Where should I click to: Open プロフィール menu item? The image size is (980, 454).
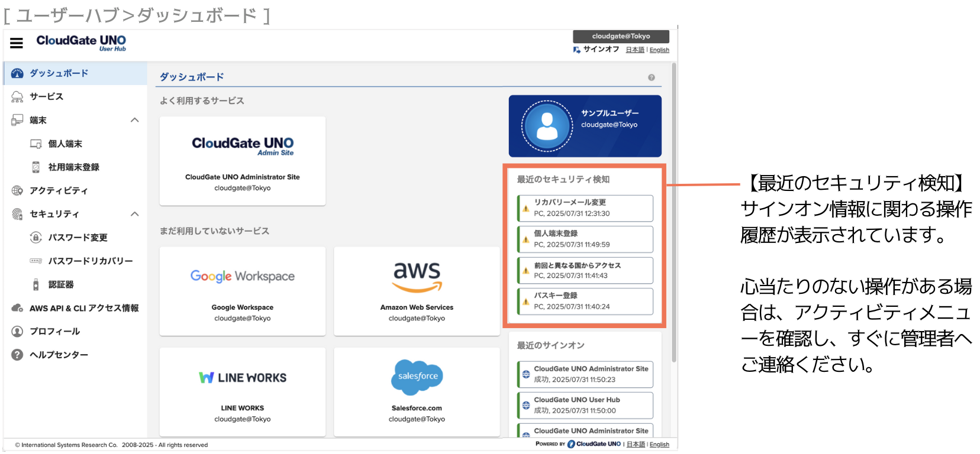pyautogui.click(x=76, y=331)
